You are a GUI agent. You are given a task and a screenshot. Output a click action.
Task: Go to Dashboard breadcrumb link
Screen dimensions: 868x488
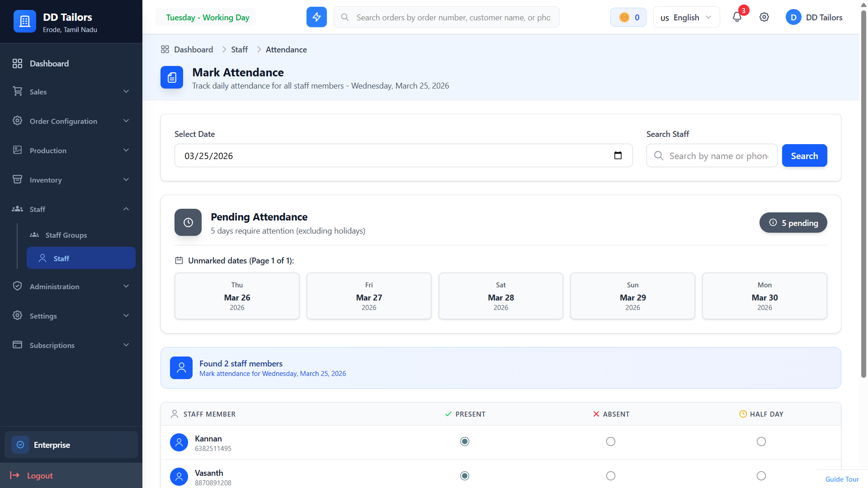(193, 49)
